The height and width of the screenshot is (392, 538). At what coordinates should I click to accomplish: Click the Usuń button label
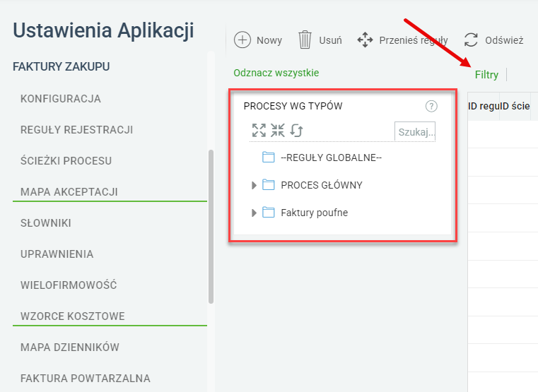point(330,40)
